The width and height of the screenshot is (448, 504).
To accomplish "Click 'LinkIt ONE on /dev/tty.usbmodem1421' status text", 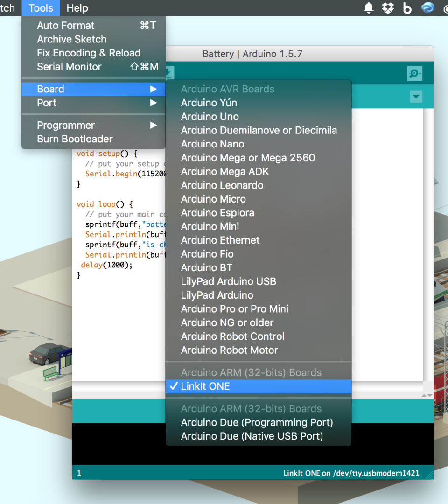I will click(x=351, y=473).
